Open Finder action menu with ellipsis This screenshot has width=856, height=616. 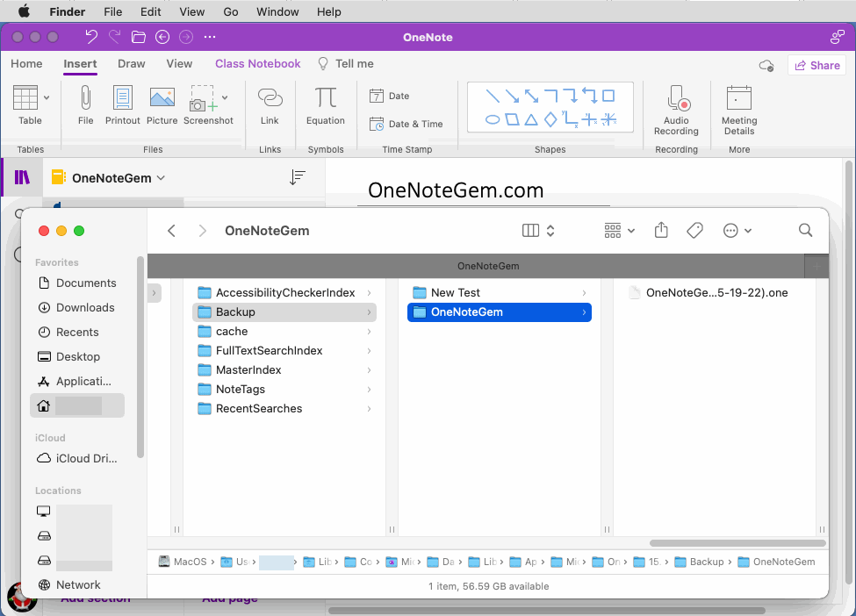(737, 230)
